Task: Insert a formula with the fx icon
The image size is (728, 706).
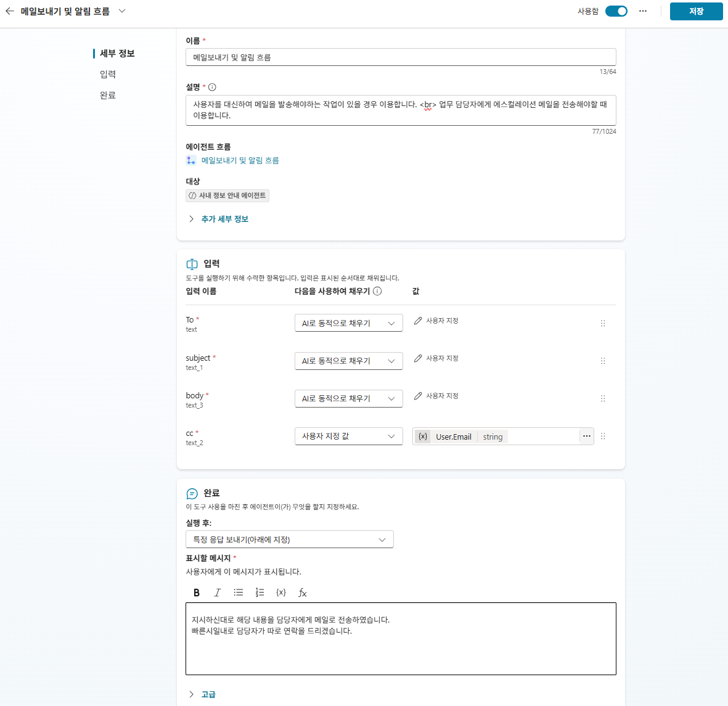Action: point(302,593)
